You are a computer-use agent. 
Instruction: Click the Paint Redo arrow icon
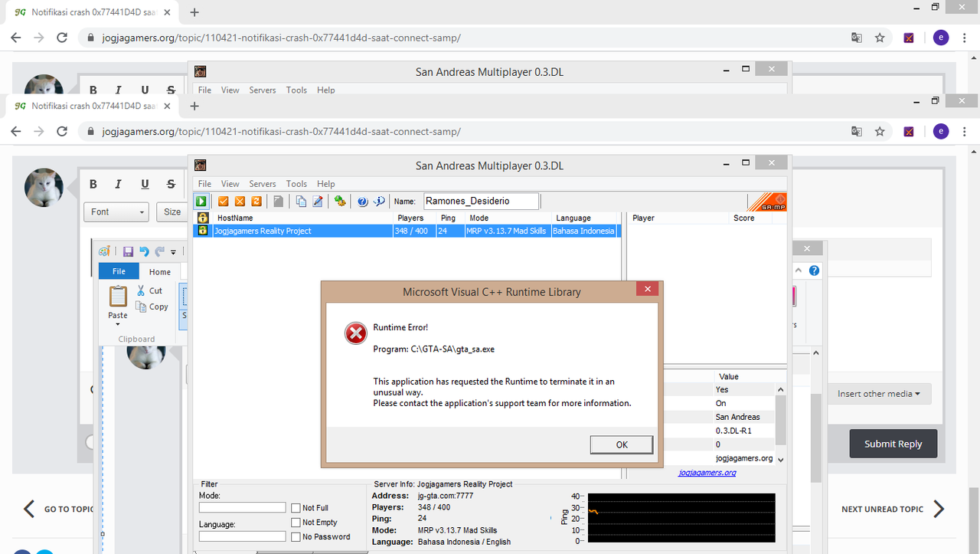point(159,251)
